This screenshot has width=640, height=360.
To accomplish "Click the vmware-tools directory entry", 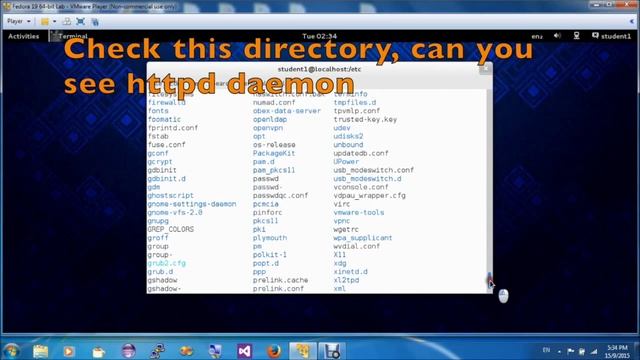I will [x=359, y=213].
